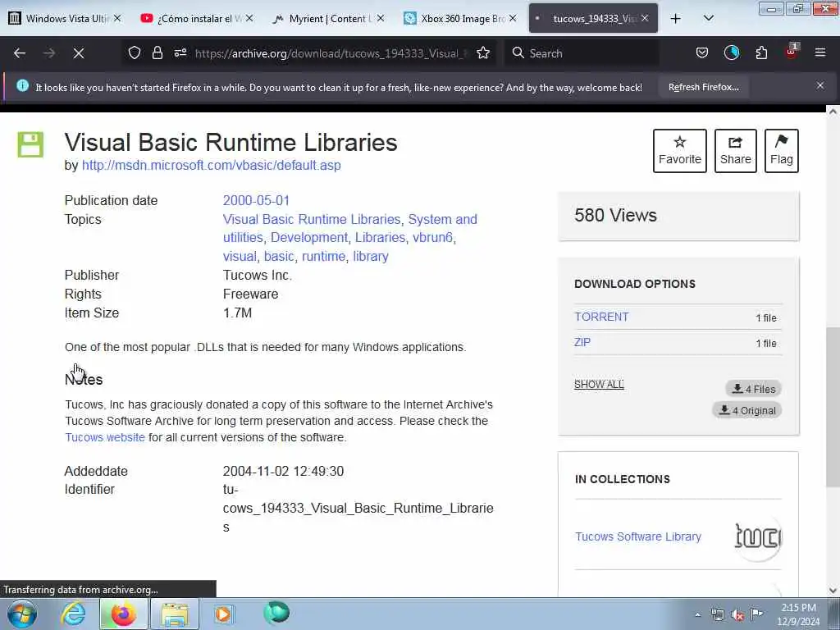The height and width of the screenshot is (630, 840).
Task: Click the Firefox taskbar icon
Action: coord(123,614)
